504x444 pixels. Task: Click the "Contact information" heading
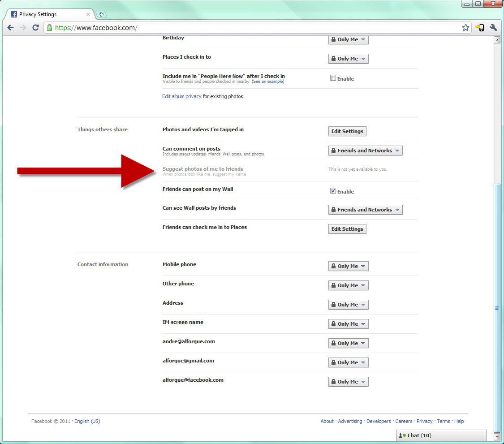(x=103, y=264)
